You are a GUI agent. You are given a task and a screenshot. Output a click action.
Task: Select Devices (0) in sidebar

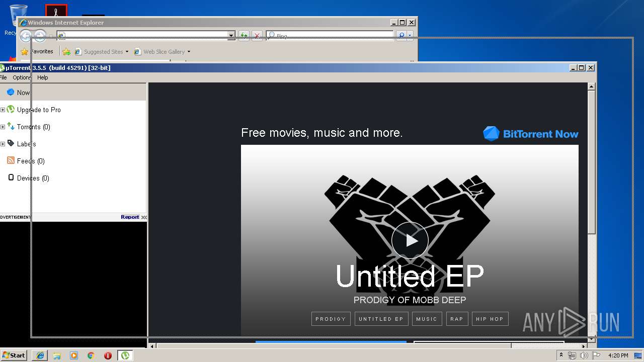[33, 178]
